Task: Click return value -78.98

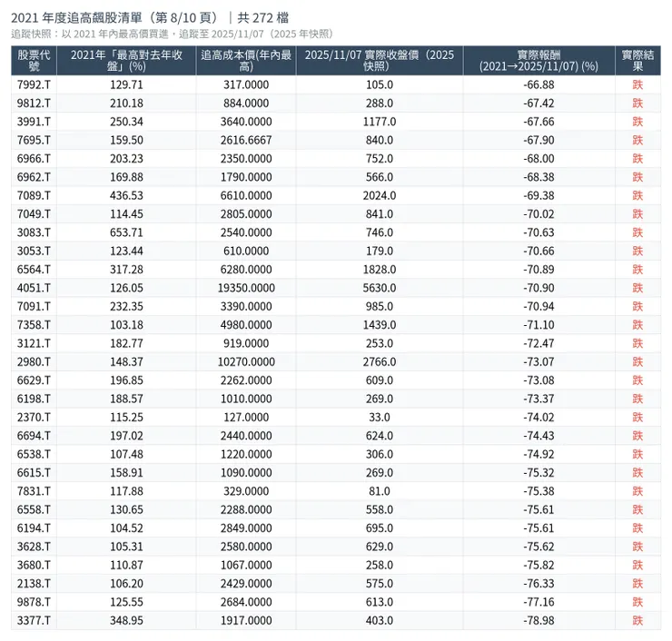Action: [539, 620]
